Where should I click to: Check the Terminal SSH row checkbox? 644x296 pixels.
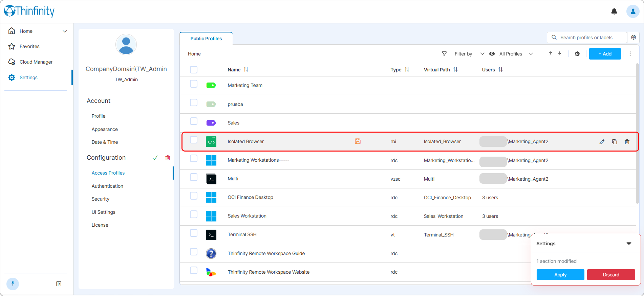[x=194, y=233]
